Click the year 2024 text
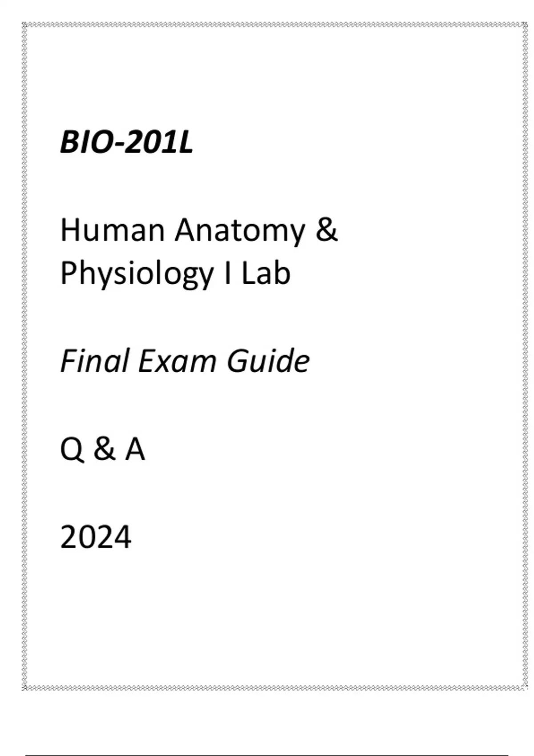 96,537
